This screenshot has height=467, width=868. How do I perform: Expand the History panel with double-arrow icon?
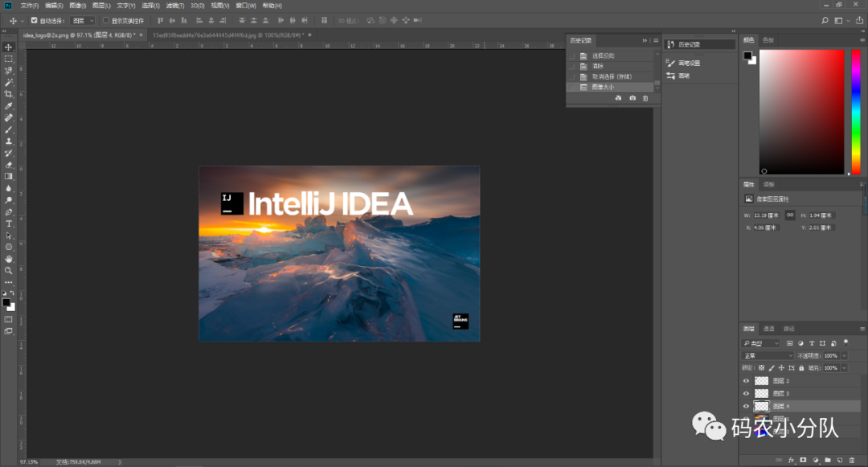pyautogui.click(x=645, y=40)
